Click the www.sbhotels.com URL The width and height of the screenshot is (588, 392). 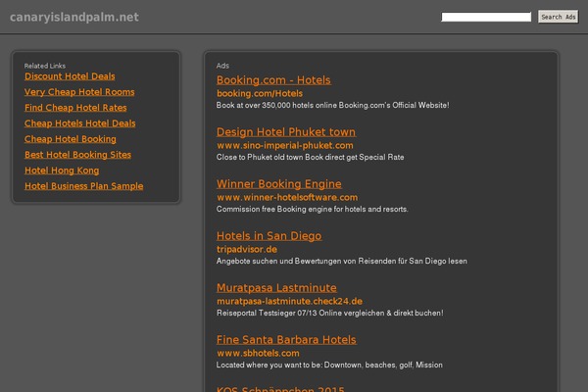[x=258, y=354]
